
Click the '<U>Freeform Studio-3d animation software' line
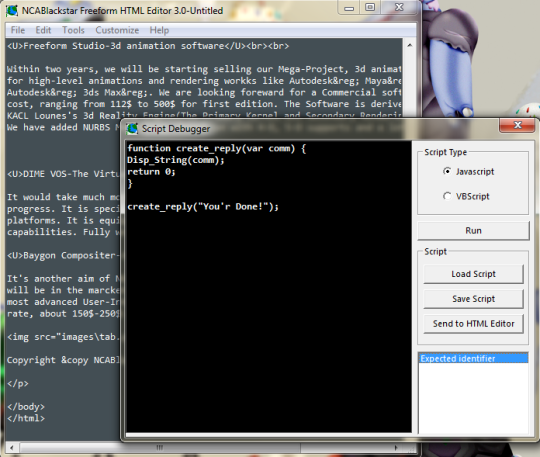148,46
